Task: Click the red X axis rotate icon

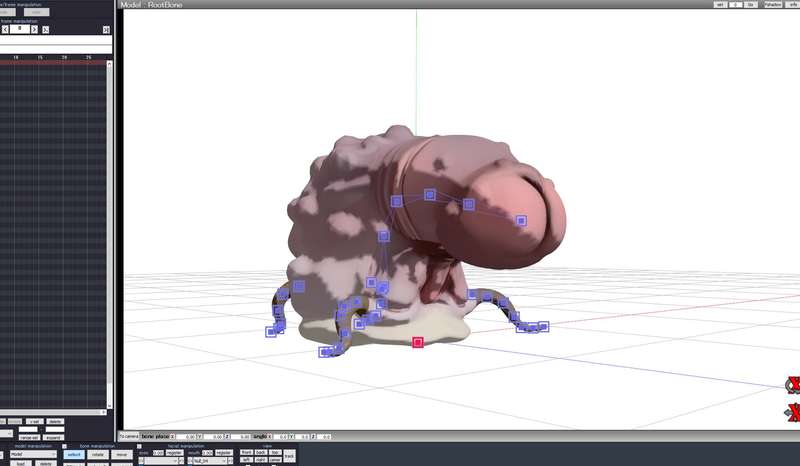Action: 793,385
